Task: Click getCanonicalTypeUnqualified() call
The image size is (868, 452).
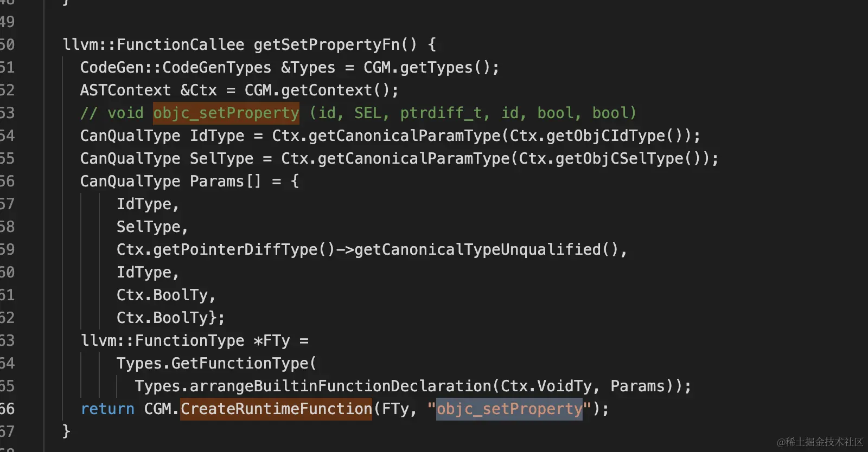Action: (486, 249)
